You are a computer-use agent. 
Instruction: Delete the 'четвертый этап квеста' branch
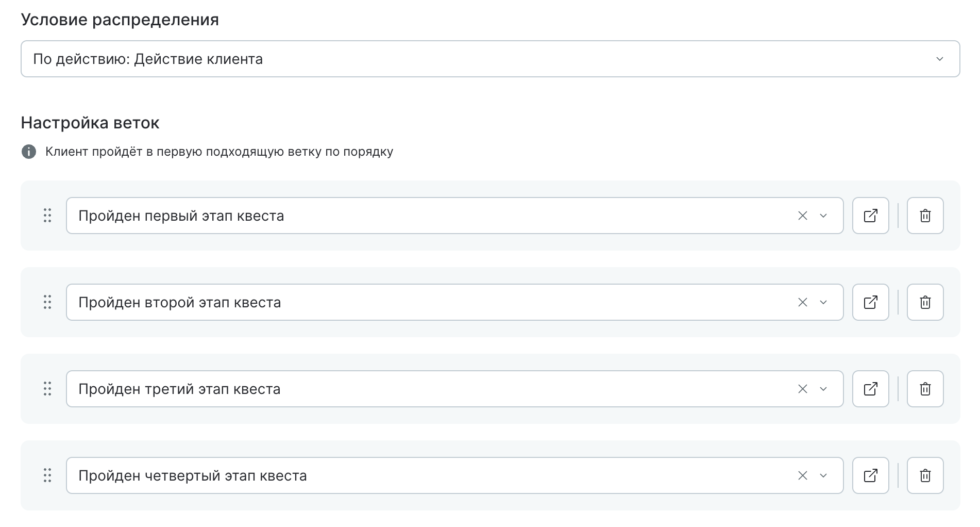(925, 475)
